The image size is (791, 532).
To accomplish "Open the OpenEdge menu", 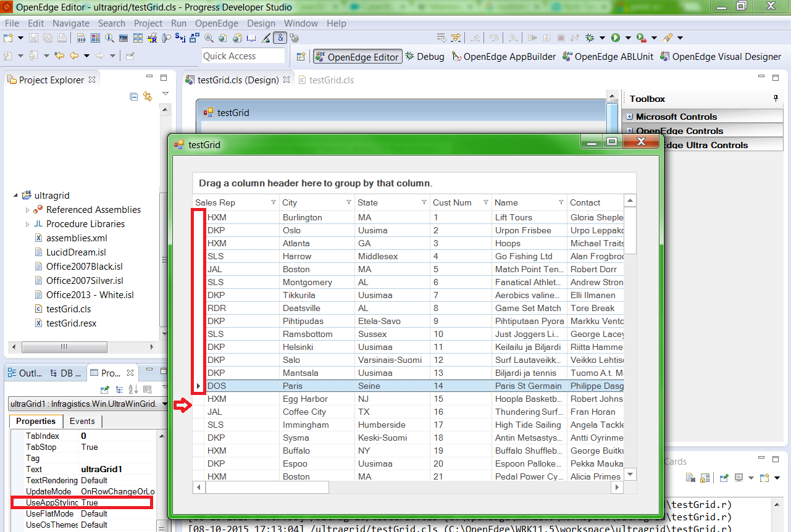I will point(217,23).
